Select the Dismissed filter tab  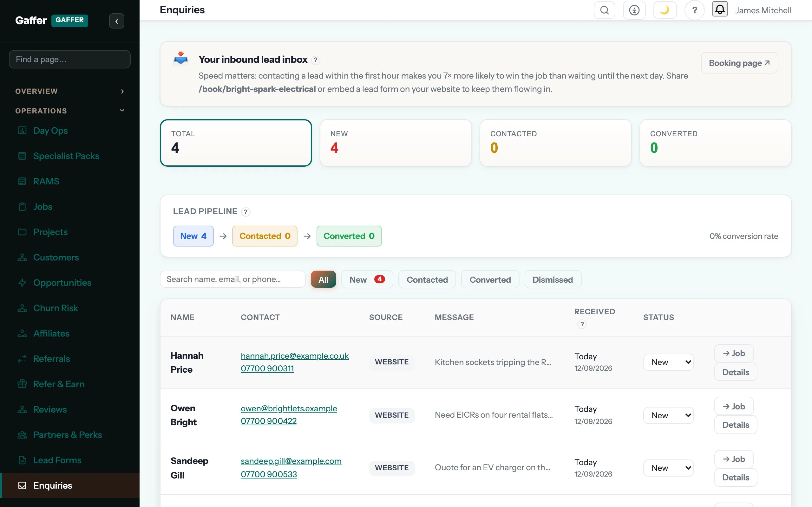[x=553, y=279]
